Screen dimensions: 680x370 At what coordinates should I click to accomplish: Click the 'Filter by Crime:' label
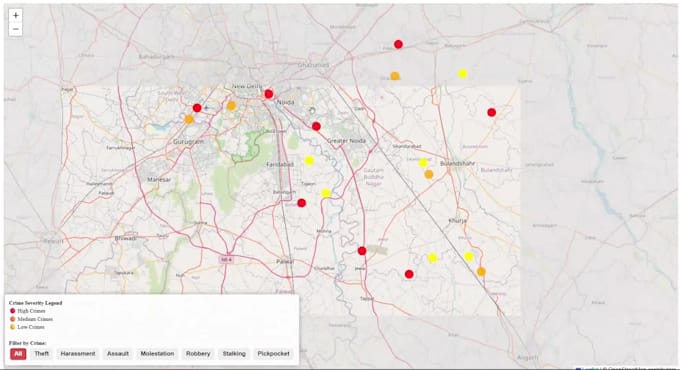(x=28, y=343)
